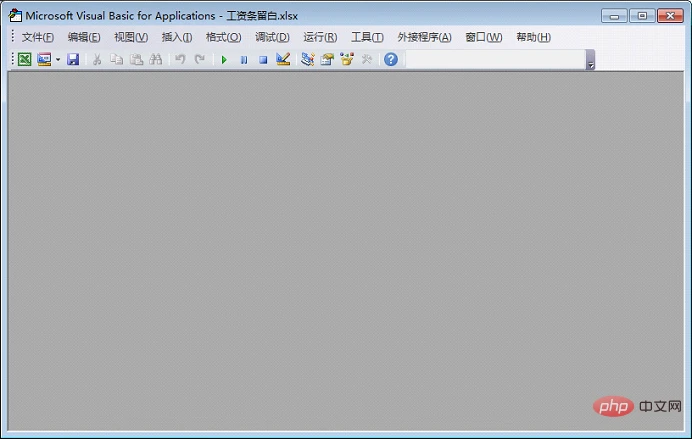The height and width of the screenshot is (439, 692).
Task: Open the 帮助(H) menu
Action: tap(534, 38)
